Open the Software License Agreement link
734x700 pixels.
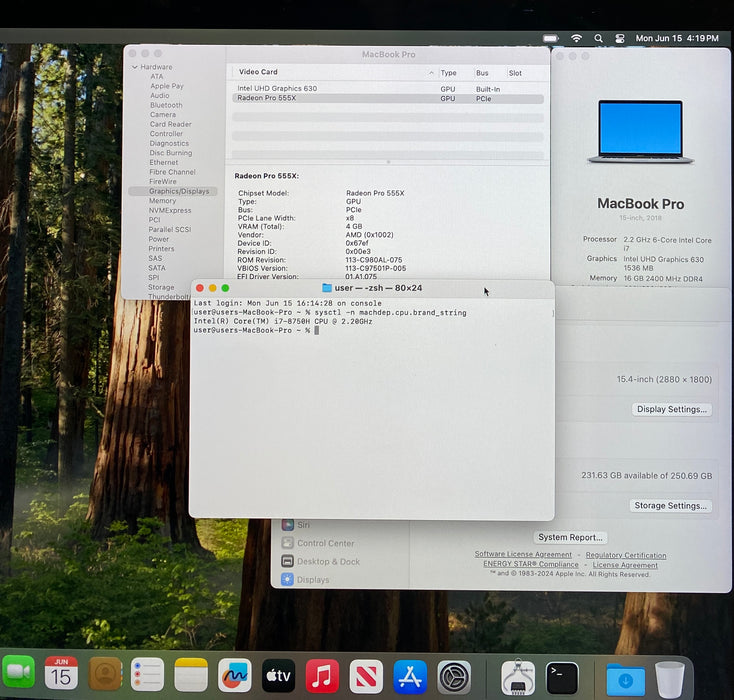click(523, 554)
